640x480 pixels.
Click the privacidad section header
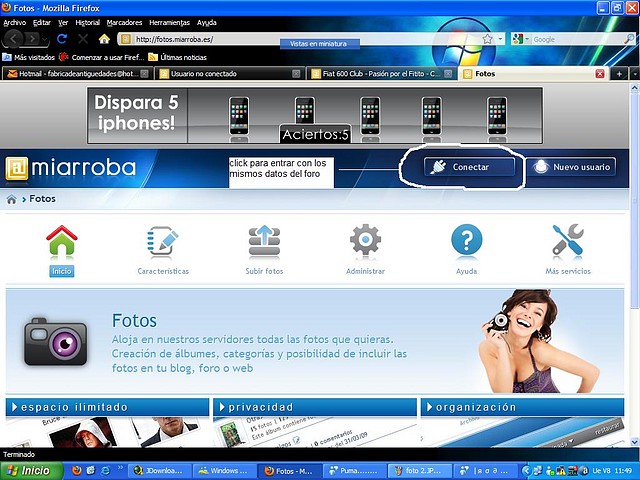pos(315,407)
